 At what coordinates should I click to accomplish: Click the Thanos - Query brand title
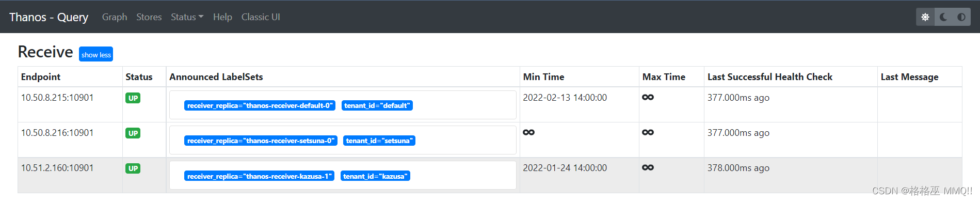(x=49, y=17)
